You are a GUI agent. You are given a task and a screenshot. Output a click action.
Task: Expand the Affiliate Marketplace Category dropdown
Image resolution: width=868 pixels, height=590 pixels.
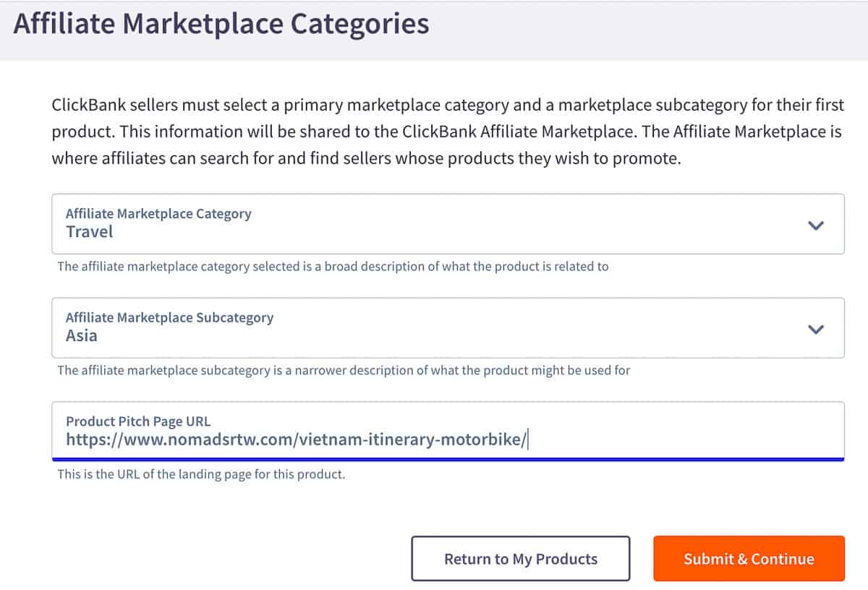[x=448, y=224]
